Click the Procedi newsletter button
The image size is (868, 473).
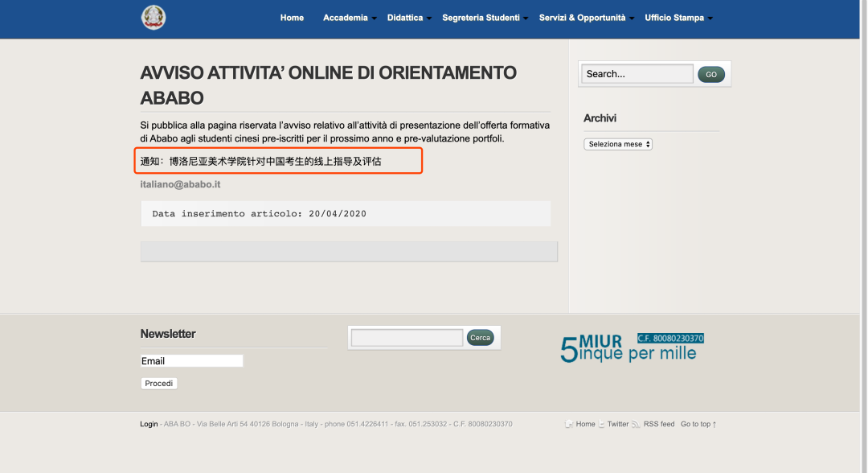coord(159,383)
